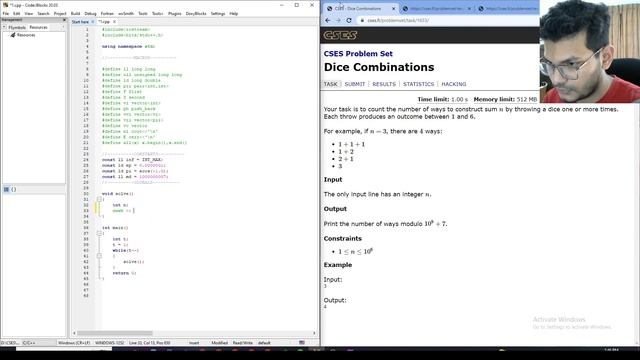The height and width of the screenshot is (360, 640).
Task: Open the DoxyBlocks menu
Action: (196, 13)
